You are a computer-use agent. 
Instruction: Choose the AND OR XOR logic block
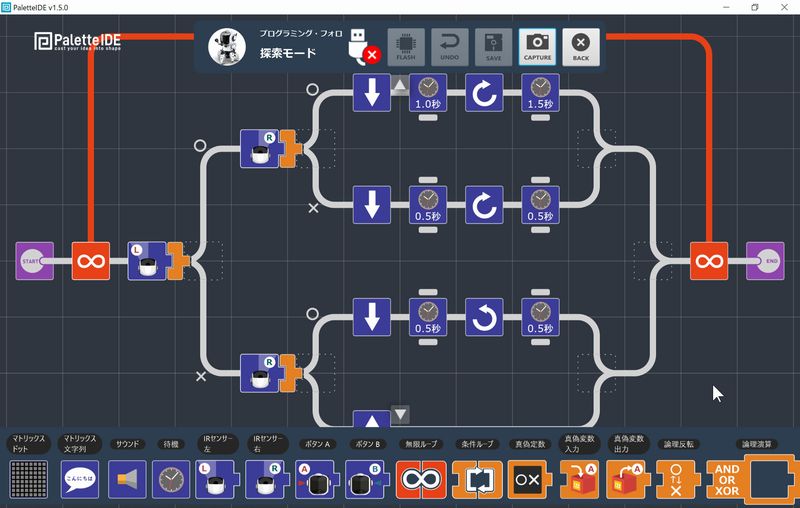tap(727, 480)
